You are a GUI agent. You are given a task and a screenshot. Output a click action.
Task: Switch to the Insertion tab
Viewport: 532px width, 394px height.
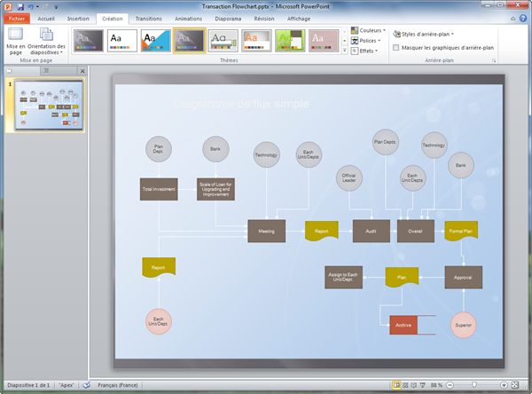click(x=78, y=19)
